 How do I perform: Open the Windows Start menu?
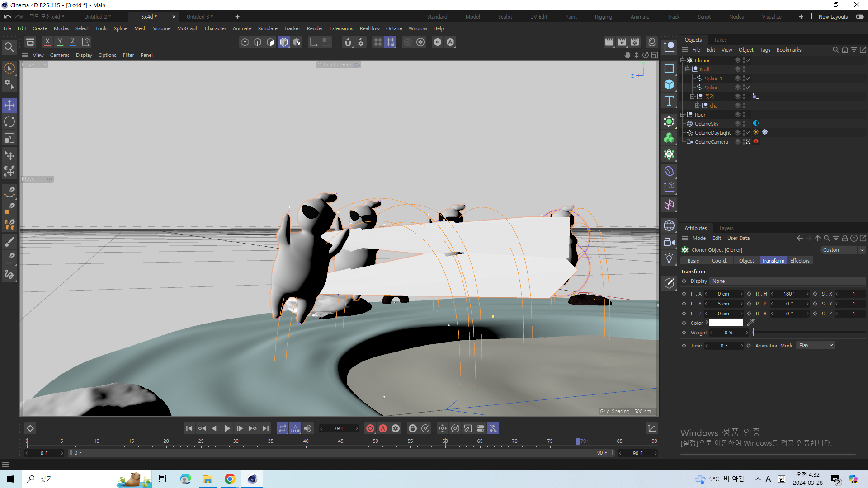[11, 479]
